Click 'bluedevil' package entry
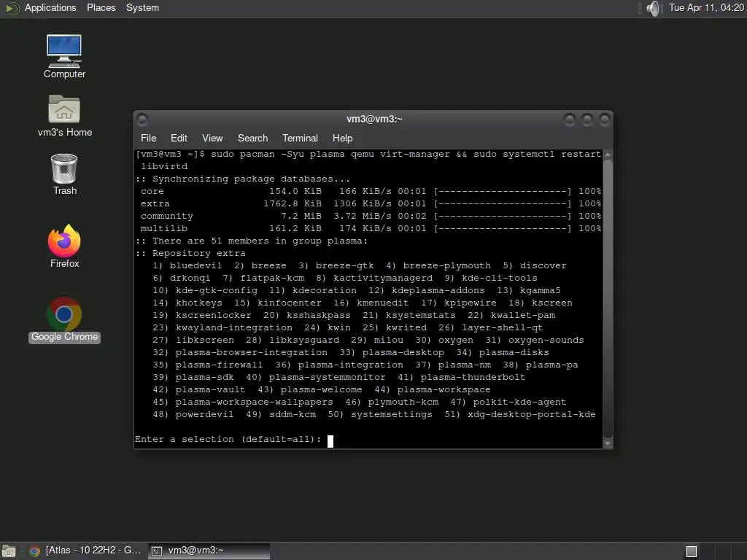This screenshot has width=747, height=560. pos(196,265)
